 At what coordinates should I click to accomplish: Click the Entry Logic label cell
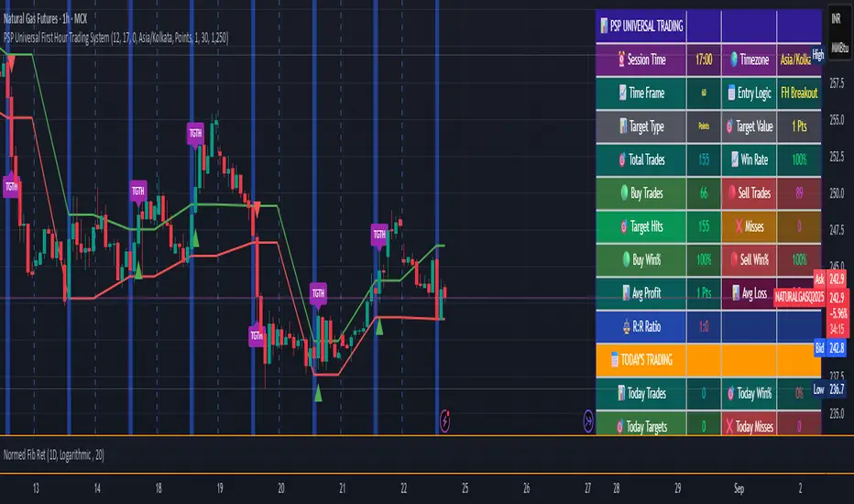(x=749, y=93)
